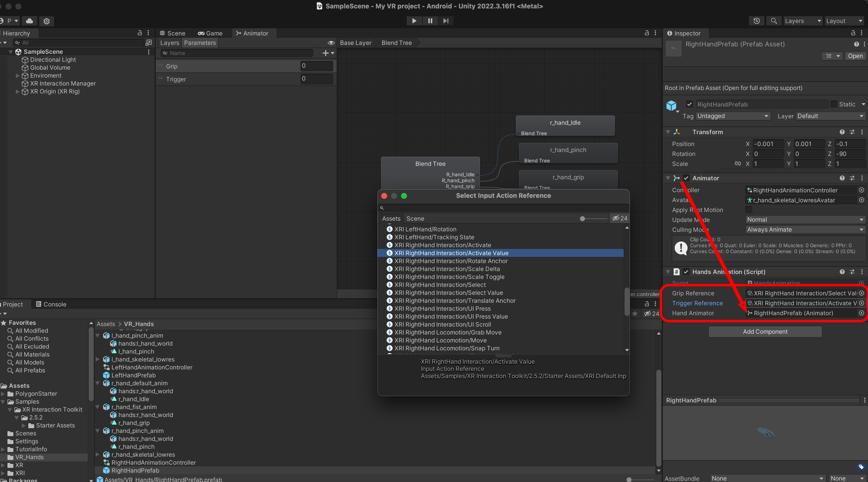The image size is (868, 482).
Task: Click the Step frame button
Action: [x=445, y=21]
